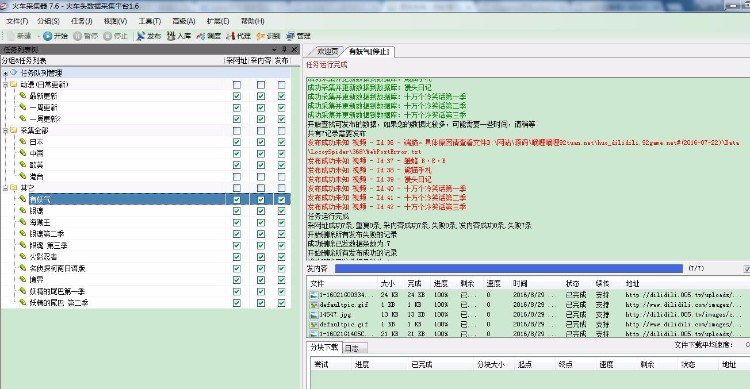This screenshot has height=389, width=750.
Task: Pin the task list panel with the pushpin icon
Action: tap(284, 49)
